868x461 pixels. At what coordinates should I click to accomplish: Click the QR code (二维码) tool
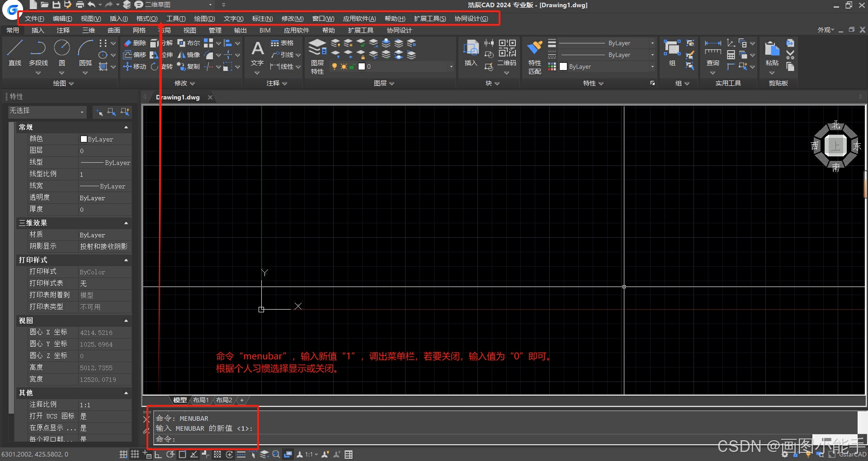pos(507,53)
